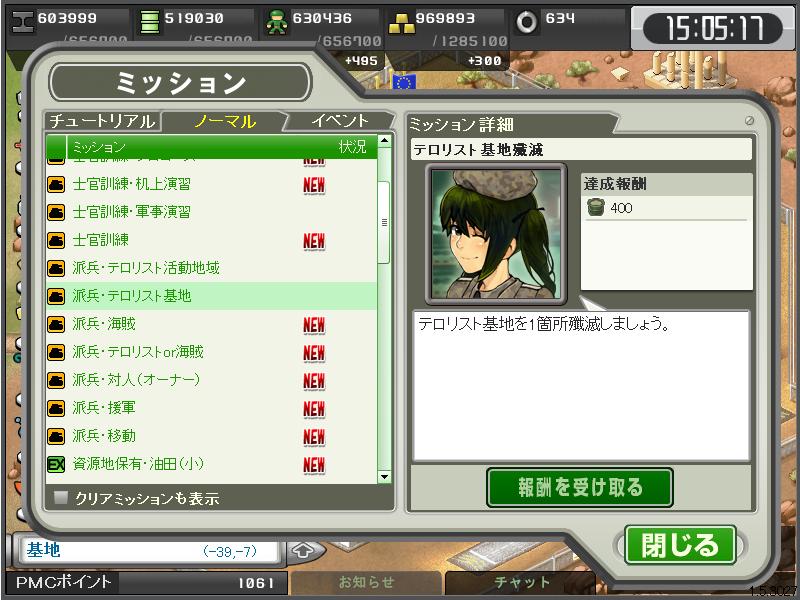Click the officer character portrait
The height and width of the screenshot is (600, 800).
[x=495, y=234]
